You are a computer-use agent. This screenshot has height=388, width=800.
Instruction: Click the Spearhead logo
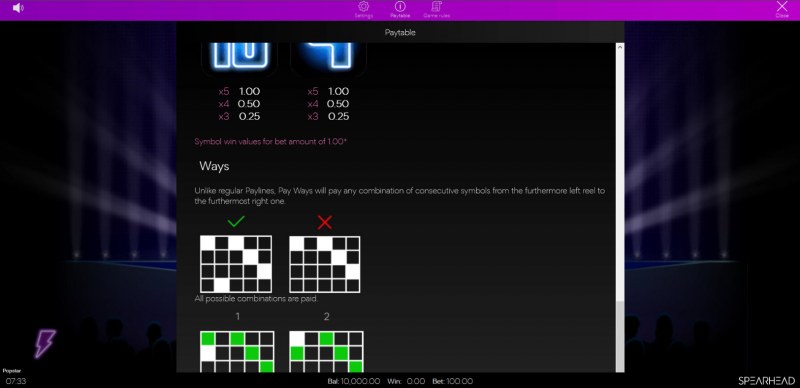pyautogui.click(x=767, y=381)
